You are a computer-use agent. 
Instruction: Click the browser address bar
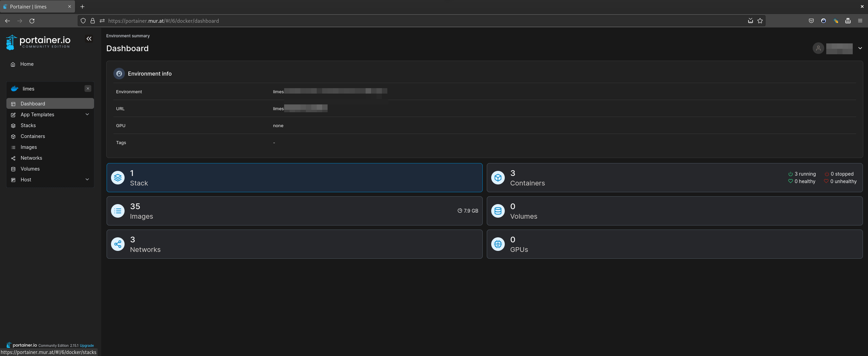coord(407,21)
